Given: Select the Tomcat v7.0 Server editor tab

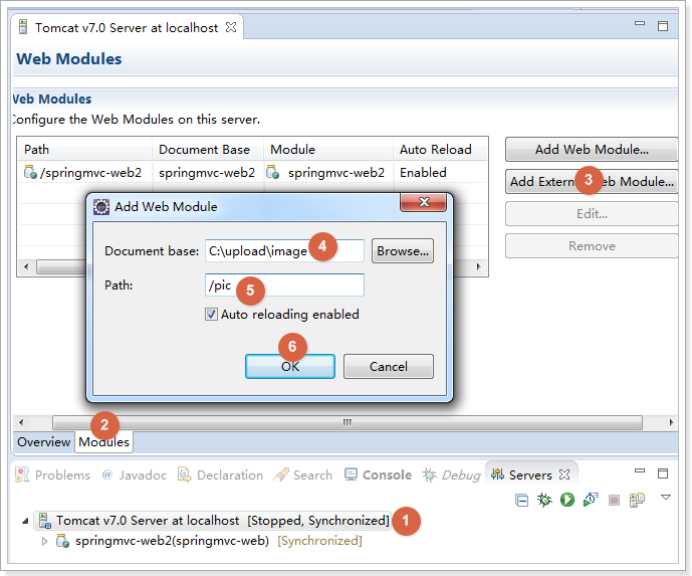Looking at the screenshot, I should tap(126, 28).
